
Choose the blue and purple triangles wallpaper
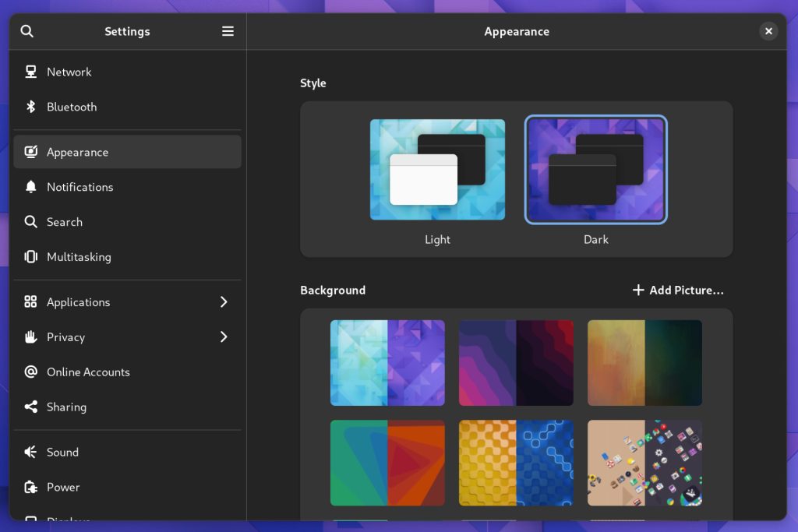click(x=387, y=362)
